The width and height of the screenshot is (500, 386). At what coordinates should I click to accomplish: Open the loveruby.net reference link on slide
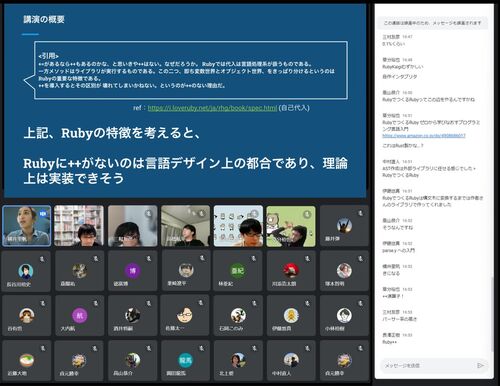click(x=212, y=108)
